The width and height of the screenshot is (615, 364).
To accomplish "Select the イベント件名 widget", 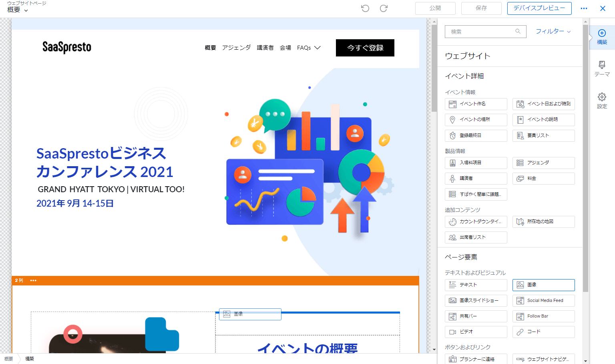I will point(476,104).
